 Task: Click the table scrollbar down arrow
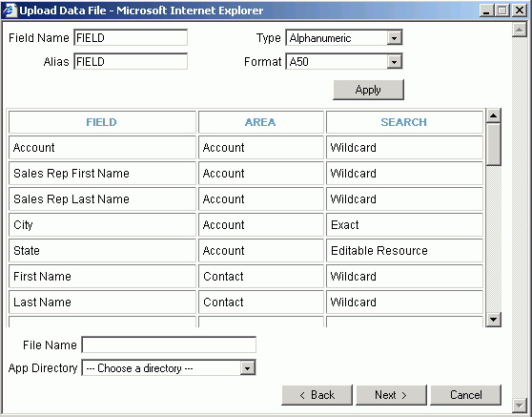pos(493,320)
